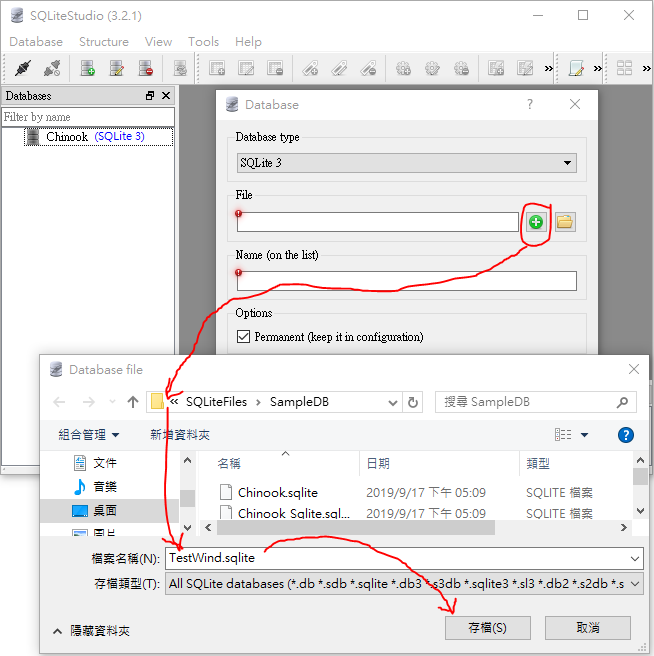
Task: Open the Database menu
Action: [36, 42]
